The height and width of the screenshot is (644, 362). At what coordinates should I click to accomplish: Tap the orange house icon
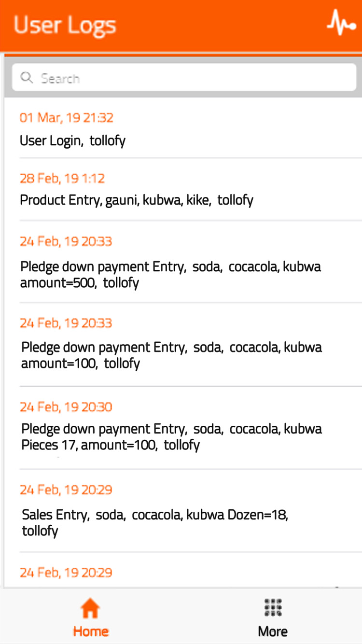click(x=90, y=608)
